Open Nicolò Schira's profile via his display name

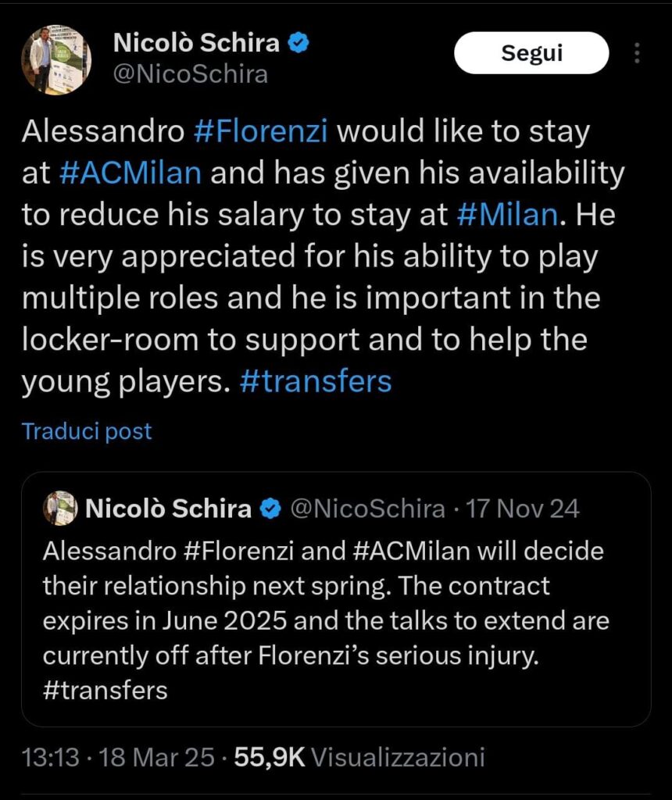(x=195, y=44)
